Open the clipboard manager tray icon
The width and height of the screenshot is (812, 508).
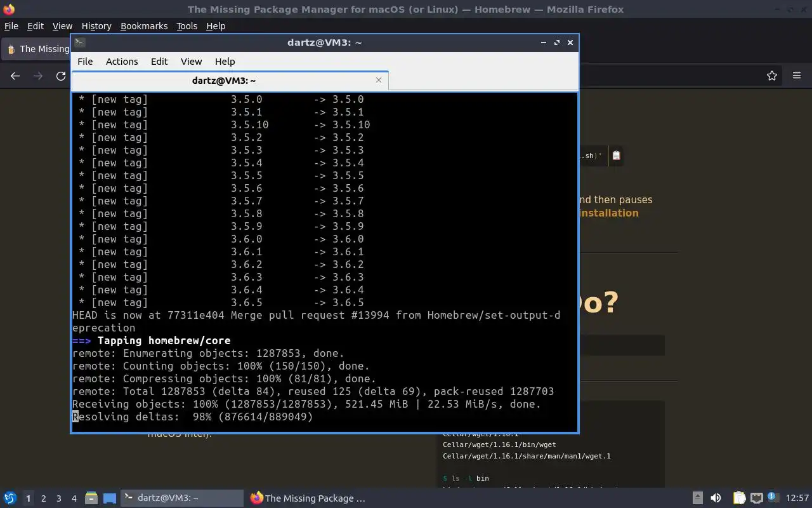[739, 498]
